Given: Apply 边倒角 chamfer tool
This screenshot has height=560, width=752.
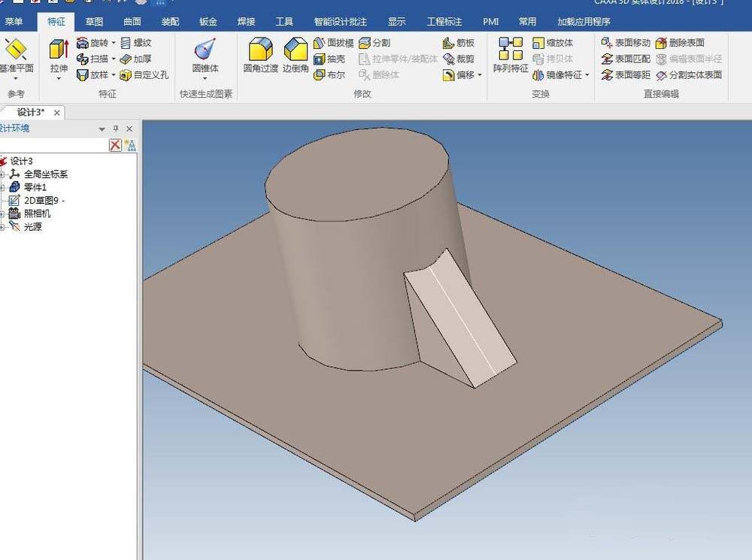Looking at the screenshot, I should click(296, 55).
